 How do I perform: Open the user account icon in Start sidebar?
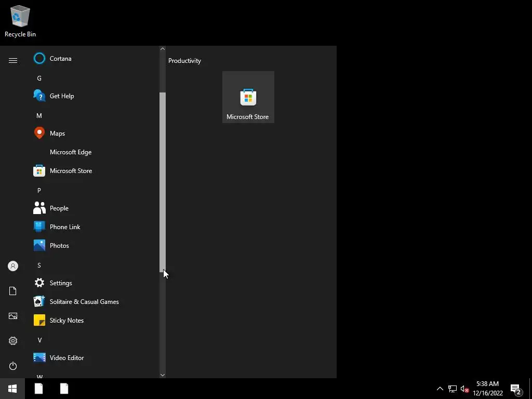(13, 266)
